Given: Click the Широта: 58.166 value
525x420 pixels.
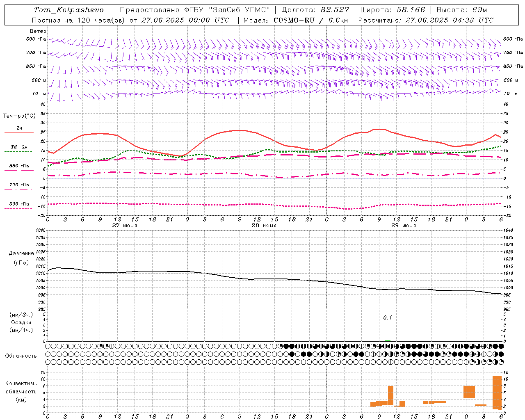Looking at the screenshot, I should click(393, 9).
